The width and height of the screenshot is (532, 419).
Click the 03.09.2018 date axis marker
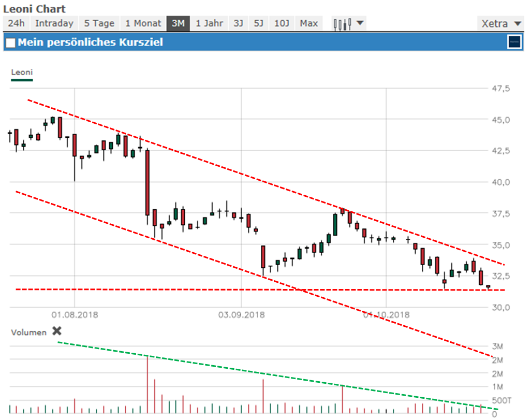click(241, 314)
